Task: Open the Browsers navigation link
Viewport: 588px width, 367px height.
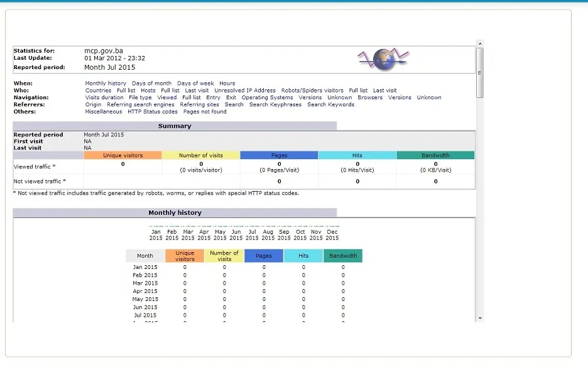Action: pos(370,98)
